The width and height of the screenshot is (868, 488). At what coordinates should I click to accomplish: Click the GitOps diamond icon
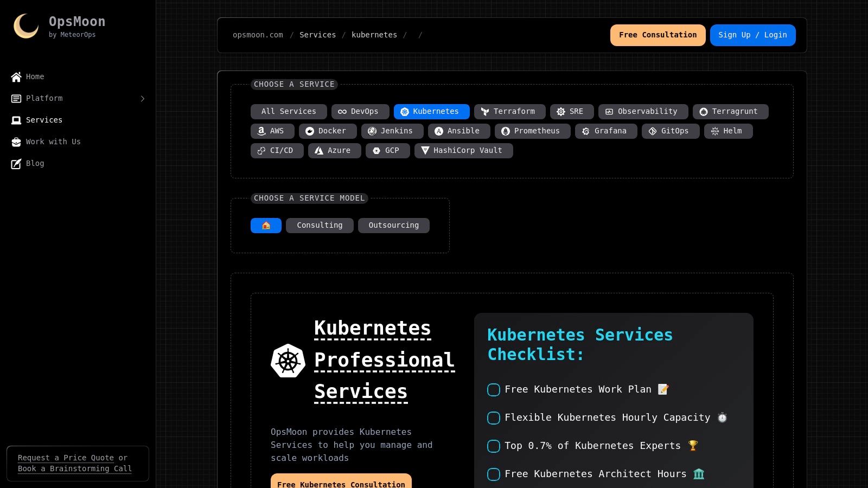coord(652,131)
